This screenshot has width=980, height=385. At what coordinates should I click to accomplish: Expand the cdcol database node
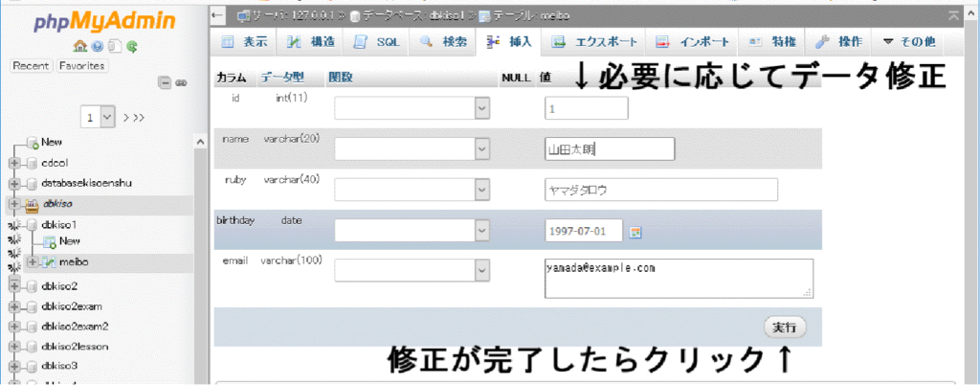tap(14, 162)
